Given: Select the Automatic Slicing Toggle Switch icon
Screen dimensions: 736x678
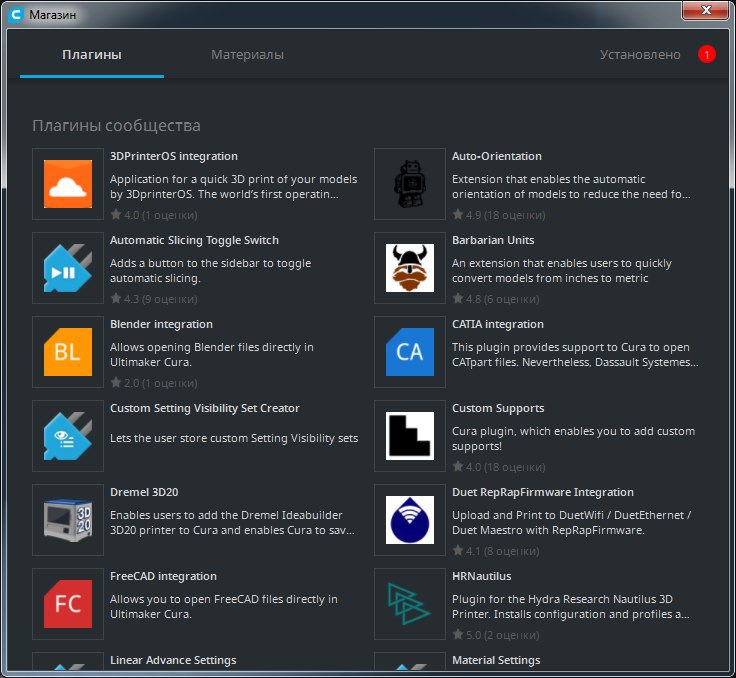Looking at the screenshot, I should click(x=68, y=268).
